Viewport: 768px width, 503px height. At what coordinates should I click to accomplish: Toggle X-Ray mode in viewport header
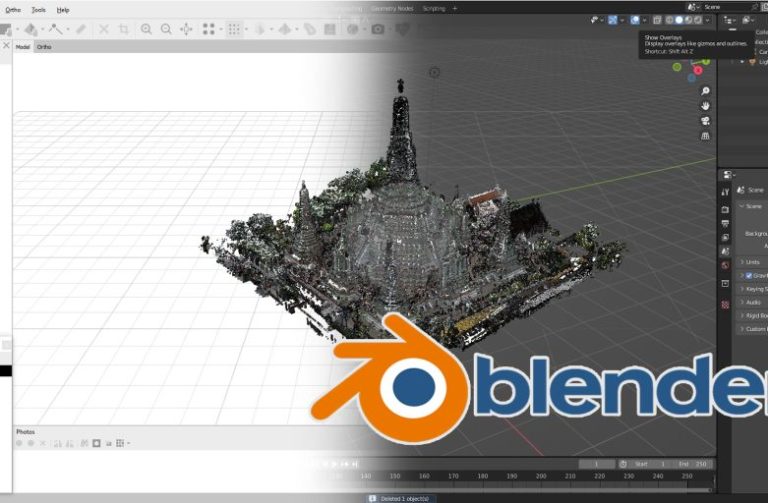point(657,20)
